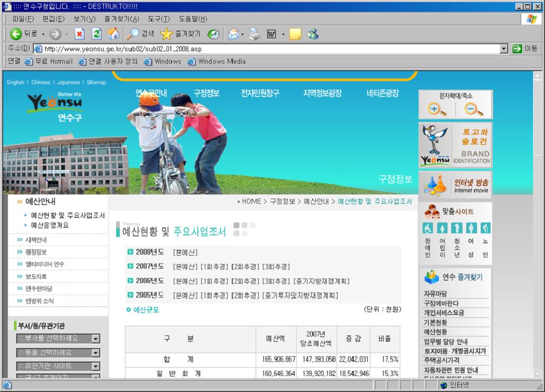Open 2008년도 [본예산] budget link
The height and width of the screenshot is (392, 545).
[185, 253]
